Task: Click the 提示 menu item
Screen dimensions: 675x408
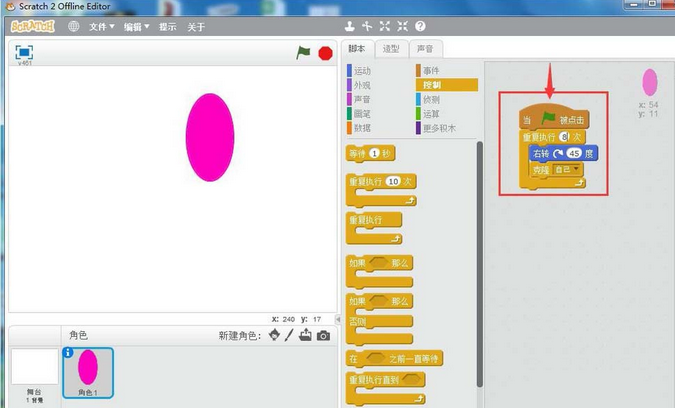Action: [167, 27]
